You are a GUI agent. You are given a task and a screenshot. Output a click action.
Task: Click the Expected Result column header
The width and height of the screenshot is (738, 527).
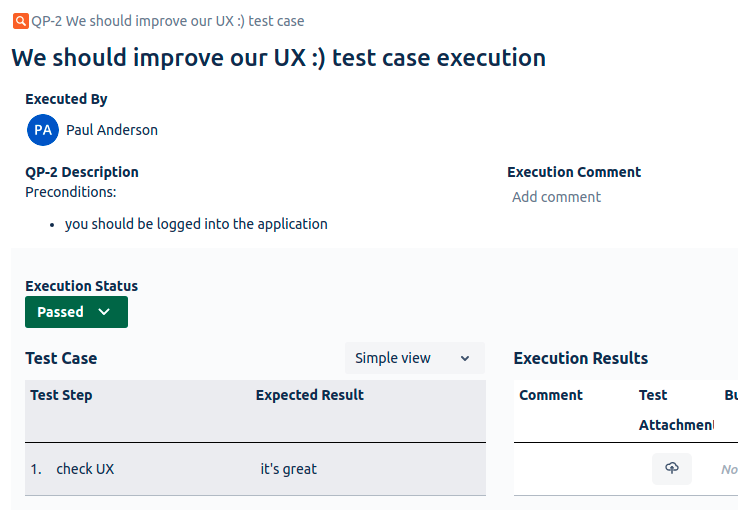point(310,395)
